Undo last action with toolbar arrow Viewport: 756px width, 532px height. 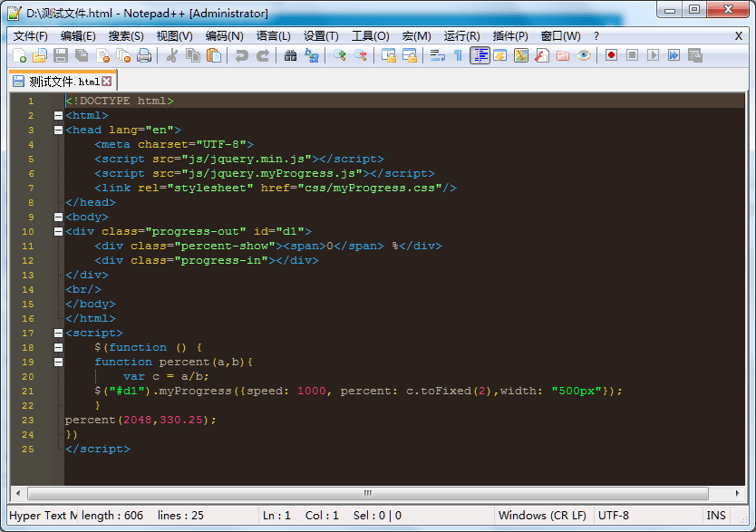click(x=241, y=55)
